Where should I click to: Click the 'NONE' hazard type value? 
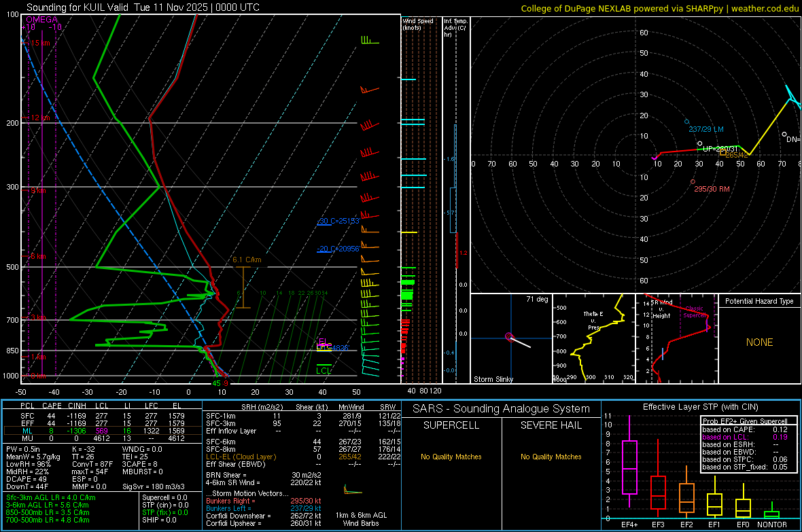(x=759, y=342)
